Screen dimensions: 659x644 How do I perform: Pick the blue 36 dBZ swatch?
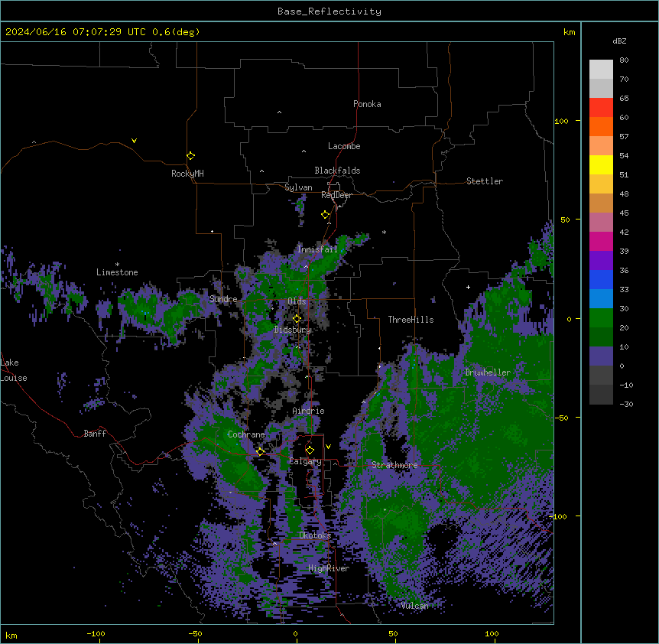pyautogui.click(x=601, y=279)
